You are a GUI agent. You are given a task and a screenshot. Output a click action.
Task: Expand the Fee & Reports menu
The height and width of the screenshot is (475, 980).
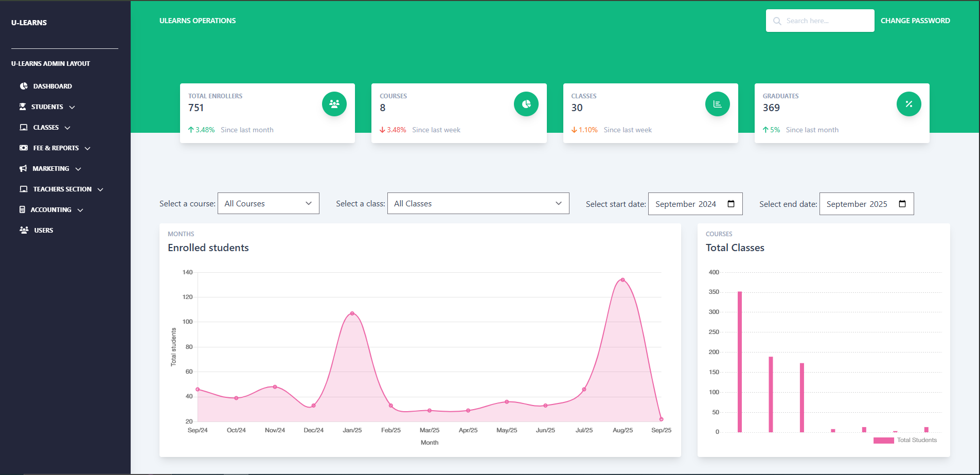[55, 148]
